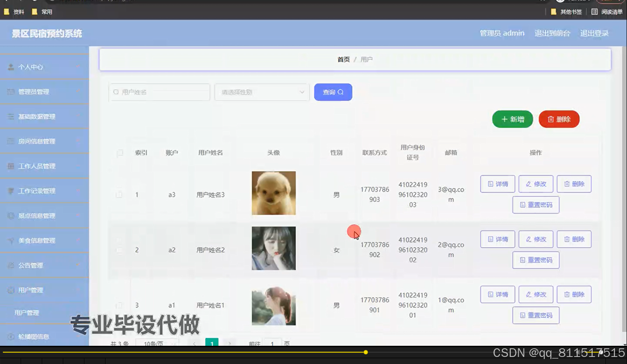Click the 管理员管理 sidebar icon
Viewport: 627px width, 364px height.
coord(10,91)
